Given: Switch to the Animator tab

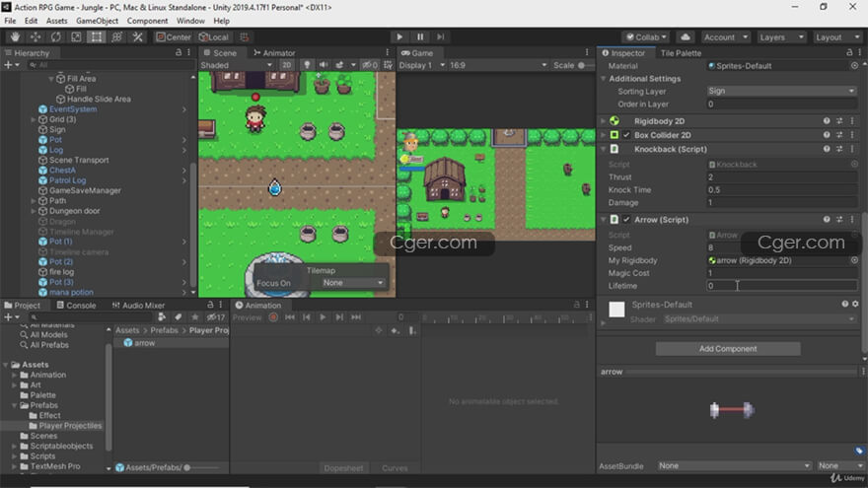Looking at the screenshot, I should 273,52.
